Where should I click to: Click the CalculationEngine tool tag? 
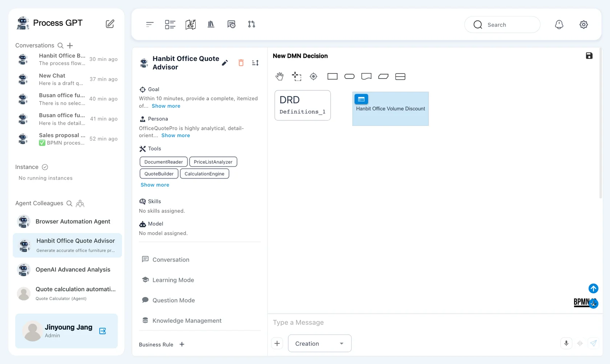[204, 174]
